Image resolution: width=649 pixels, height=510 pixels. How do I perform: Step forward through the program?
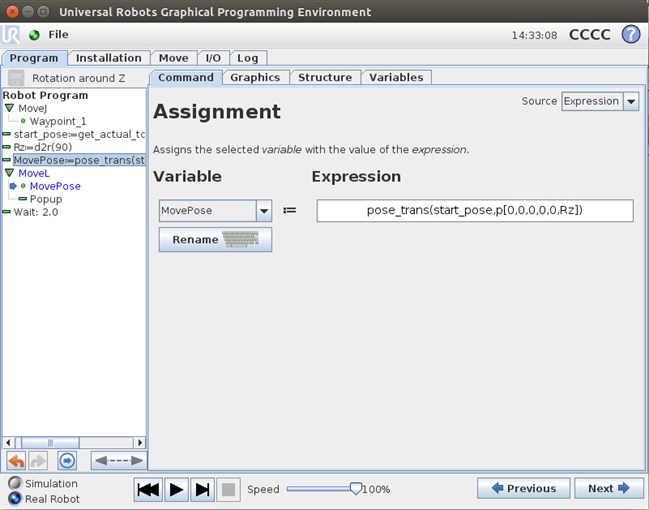coord(202,490)
